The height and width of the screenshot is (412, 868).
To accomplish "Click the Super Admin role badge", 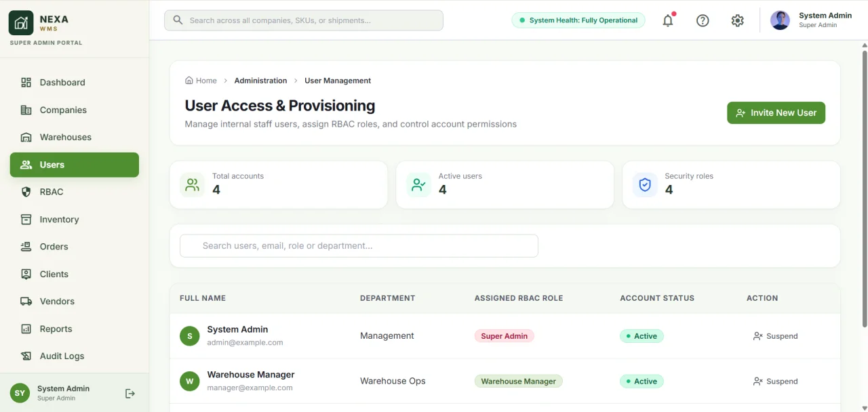I will tap(505, 336).
